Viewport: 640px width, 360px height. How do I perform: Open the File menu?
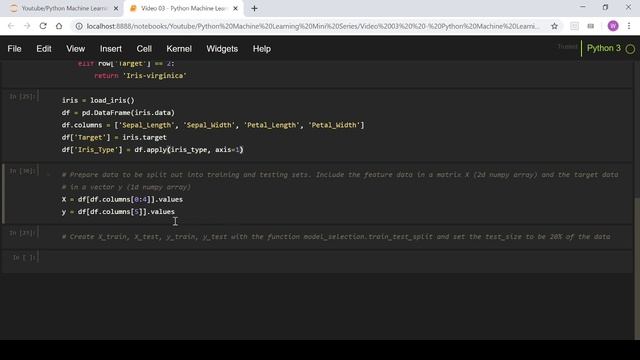tap(14, 49)
